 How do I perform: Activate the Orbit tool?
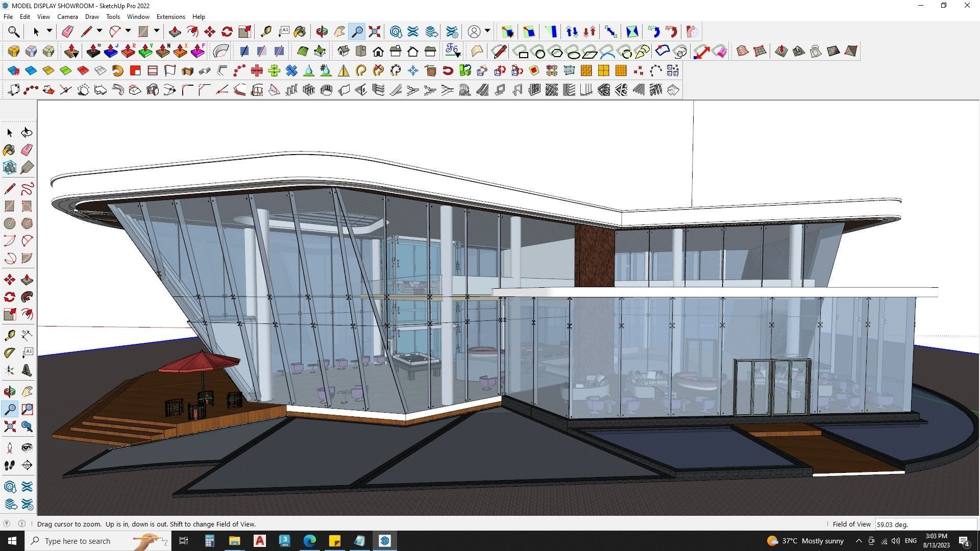[x=321, y=31]
